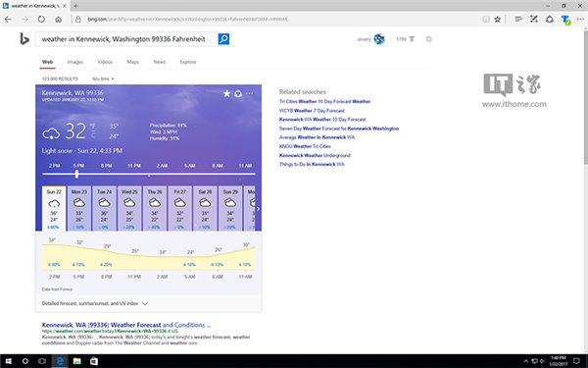Open a new browser tab
588x368 pixels.
click(x=75, y=6)
